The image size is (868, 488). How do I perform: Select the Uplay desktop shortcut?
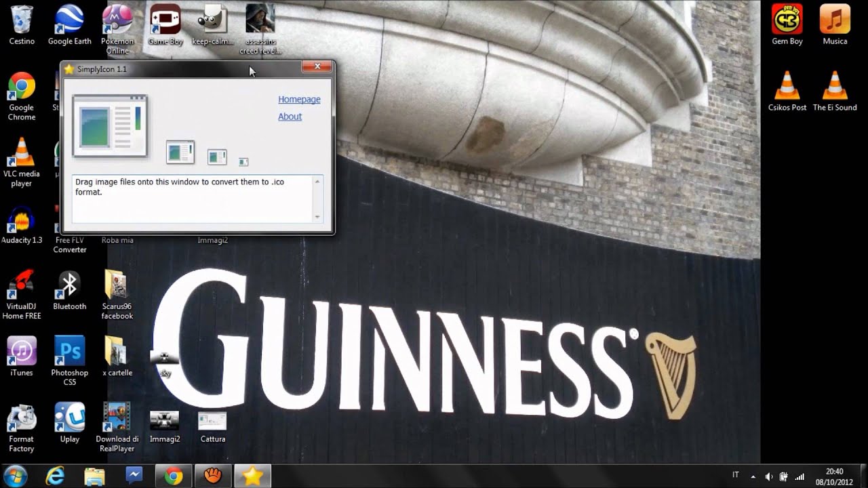pos(70,424)
